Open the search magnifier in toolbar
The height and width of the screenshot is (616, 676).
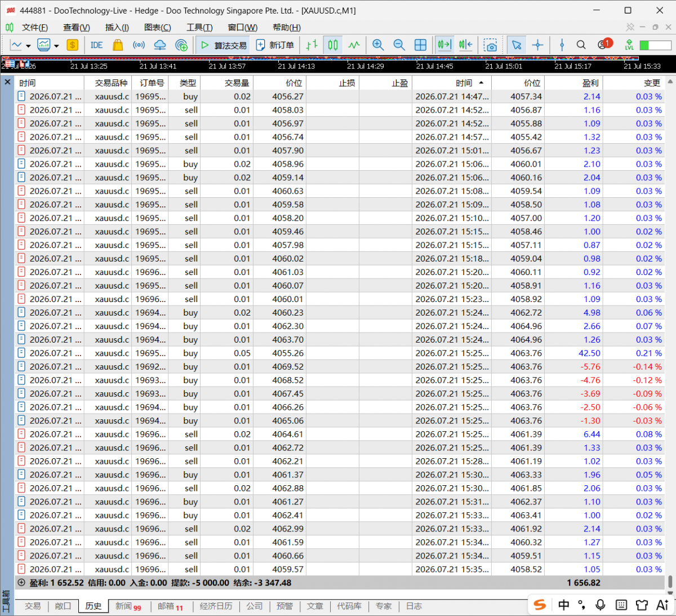(581, 45)
